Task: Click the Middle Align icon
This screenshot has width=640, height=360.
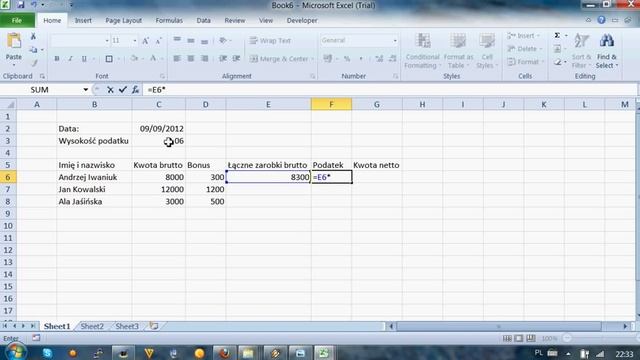Action: pos(191,40)
